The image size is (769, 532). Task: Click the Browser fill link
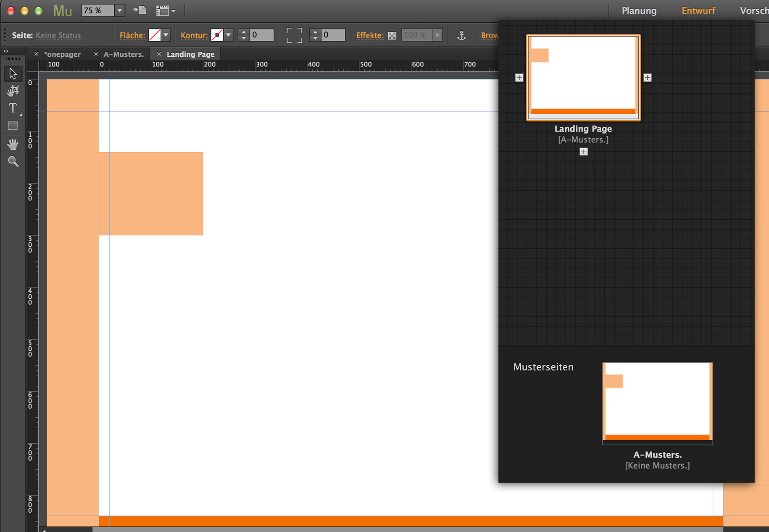click(x=490, y=36)
